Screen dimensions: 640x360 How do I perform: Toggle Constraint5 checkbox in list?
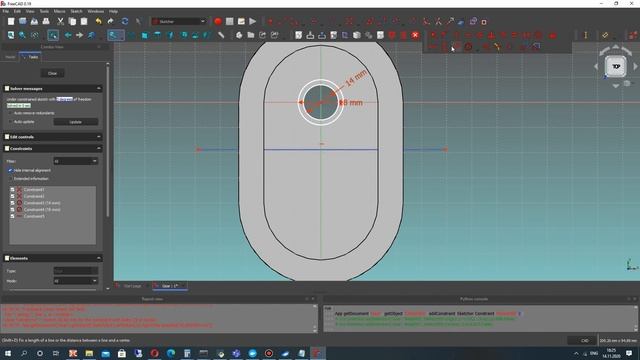(12, 216)
